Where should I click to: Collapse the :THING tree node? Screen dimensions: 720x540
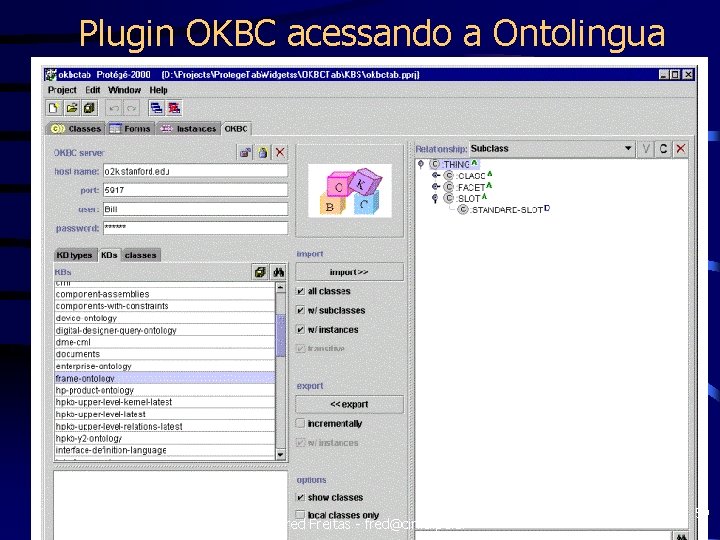click(421, 164)
